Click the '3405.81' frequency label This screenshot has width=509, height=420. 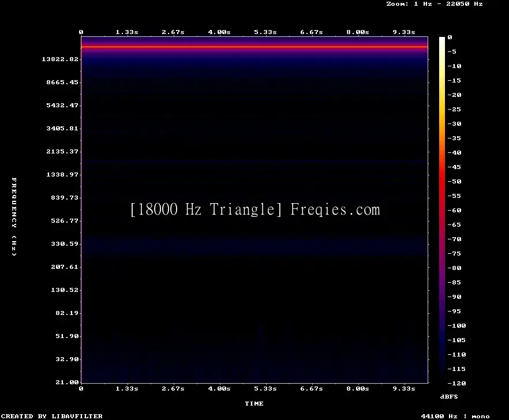tap(62, 128)
